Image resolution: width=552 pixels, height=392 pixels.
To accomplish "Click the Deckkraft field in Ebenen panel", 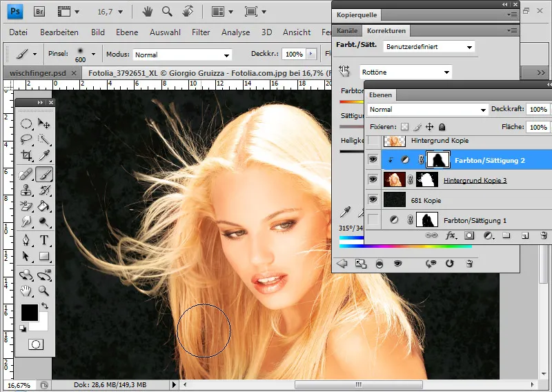I will coord(537,110).
